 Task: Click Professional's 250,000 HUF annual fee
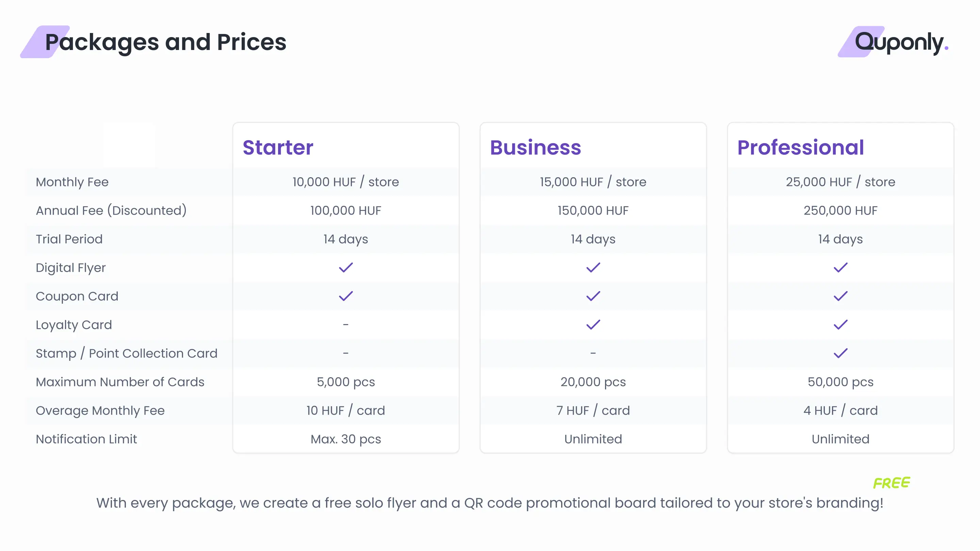(x=840, y=210)
